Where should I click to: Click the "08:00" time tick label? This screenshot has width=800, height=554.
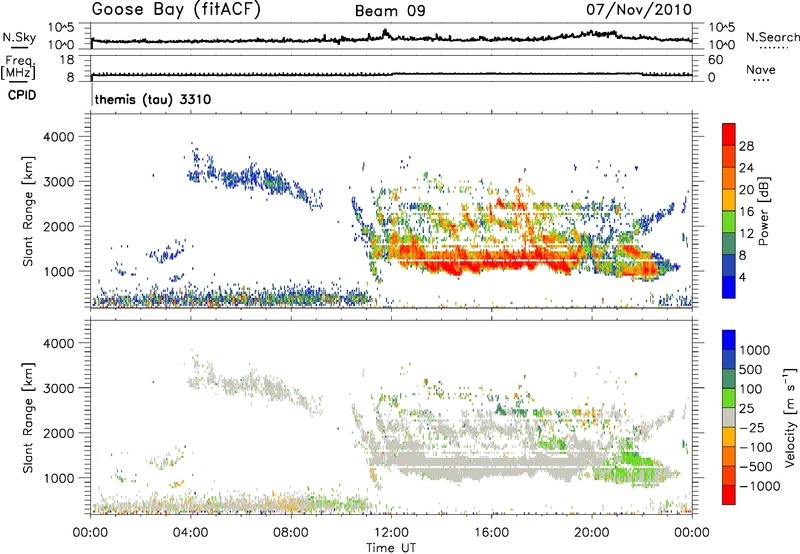pos(291,533)
